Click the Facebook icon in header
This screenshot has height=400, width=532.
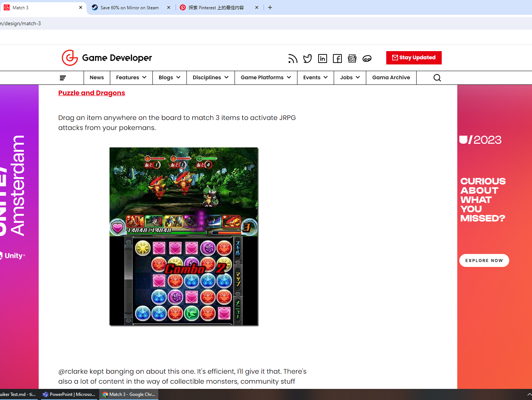pos(337,59)
